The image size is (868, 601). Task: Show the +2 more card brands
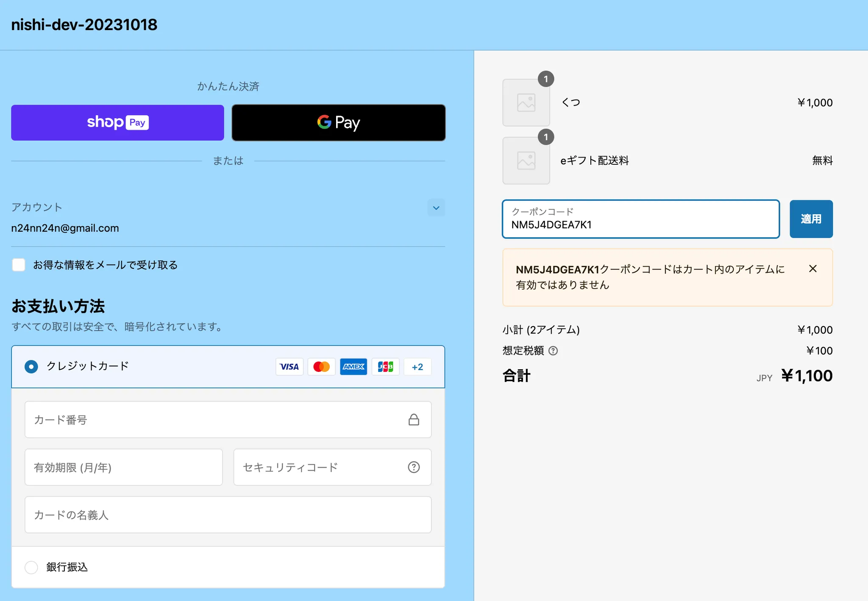coord(417,367)
